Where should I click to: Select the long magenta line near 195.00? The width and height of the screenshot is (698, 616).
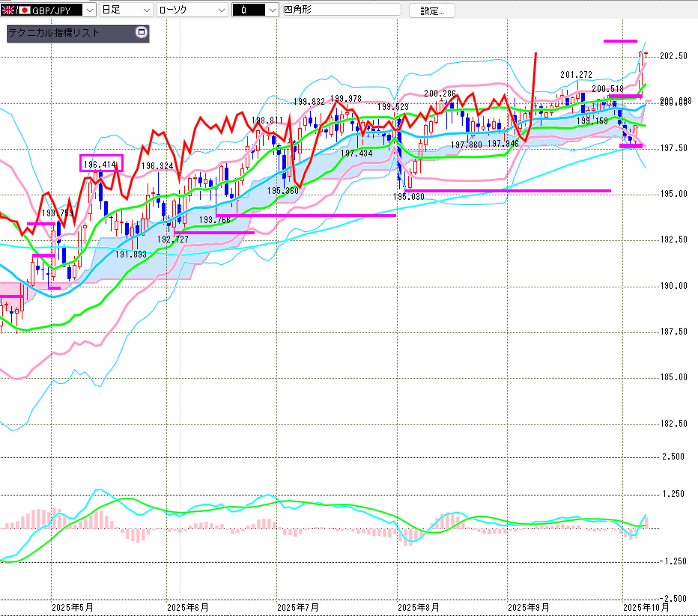point(509,191)
